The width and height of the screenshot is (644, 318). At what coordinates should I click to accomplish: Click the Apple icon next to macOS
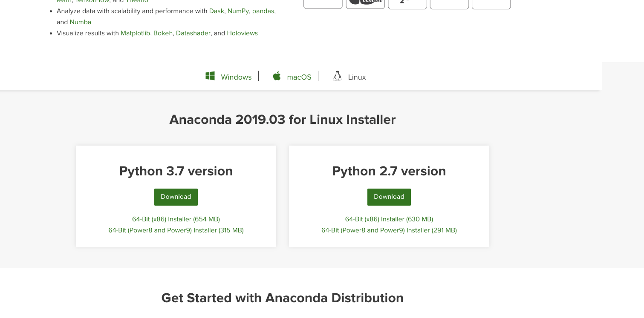point(277,76)
